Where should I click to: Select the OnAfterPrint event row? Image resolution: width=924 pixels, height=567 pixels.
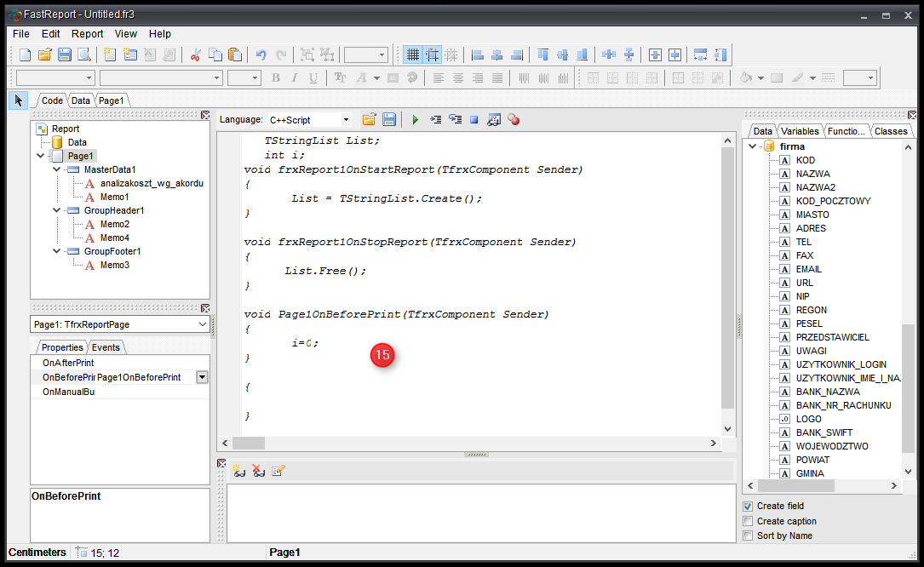pos(68,363)
